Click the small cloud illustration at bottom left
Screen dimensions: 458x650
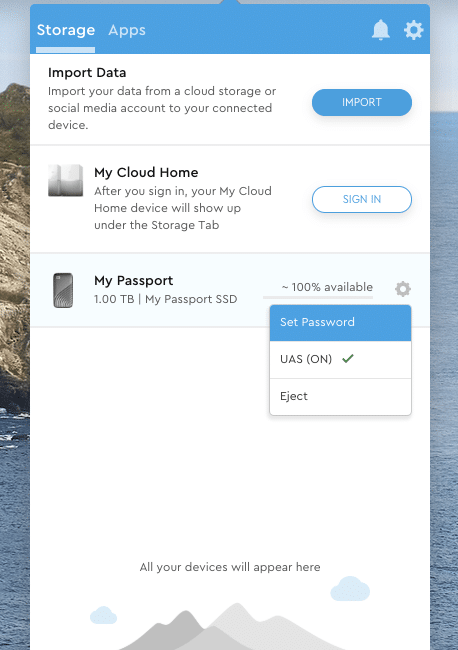pyautogui.click(x=103, y=615)
